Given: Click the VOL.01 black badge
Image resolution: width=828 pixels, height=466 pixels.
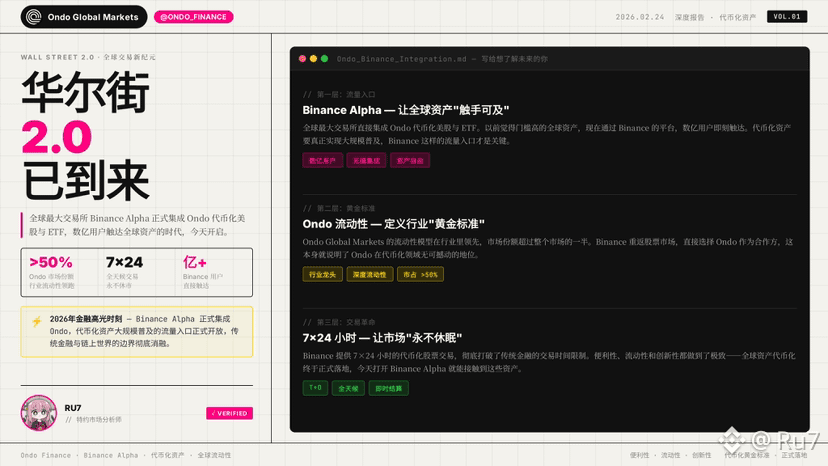Looking at the screenshot, I should (x=787, y=16).
